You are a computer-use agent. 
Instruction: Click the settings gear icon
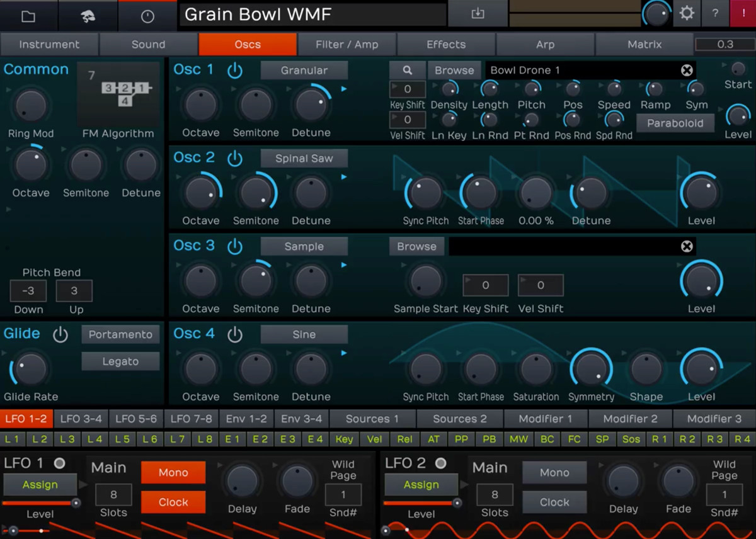click(x=687, y=14)
